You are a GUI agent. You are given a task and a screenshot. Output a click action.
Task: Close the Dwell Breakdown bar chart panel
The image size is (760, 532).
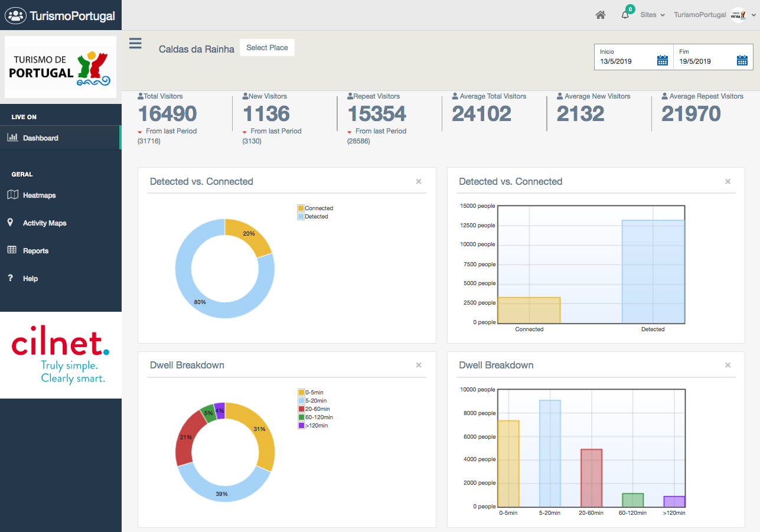pos(728,365)
